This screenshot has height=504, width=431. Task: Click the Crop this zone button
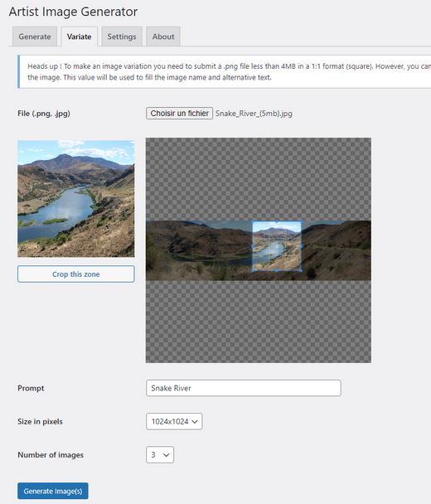pyautogui.click(x=76, y=274)
